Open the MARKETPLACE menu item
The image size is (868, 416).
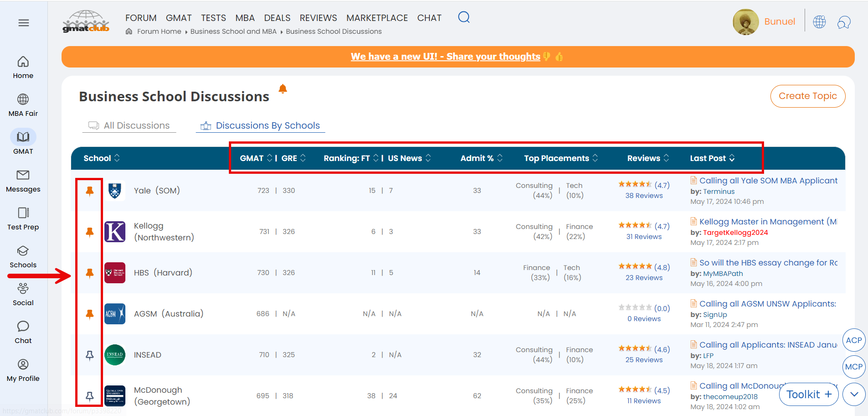tap(377, 18)
